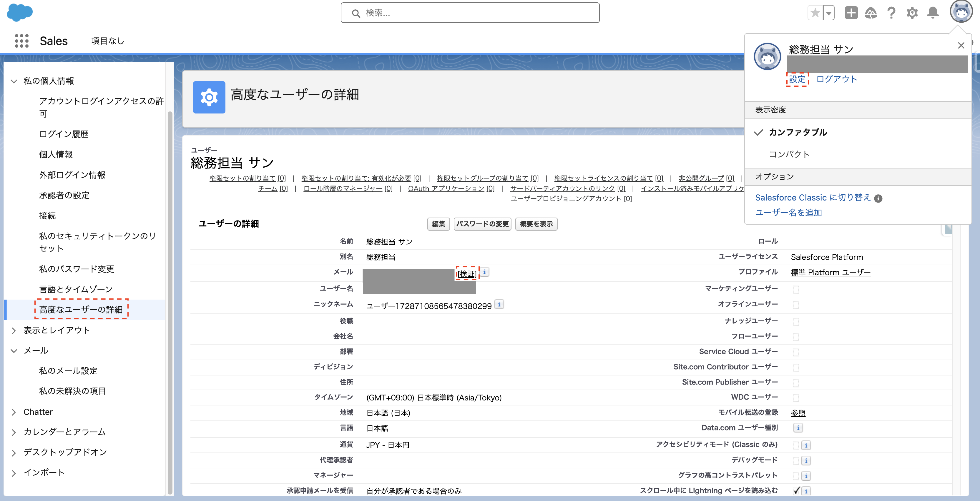
Task: Click the 検証 email link
Action: point(466,274)
